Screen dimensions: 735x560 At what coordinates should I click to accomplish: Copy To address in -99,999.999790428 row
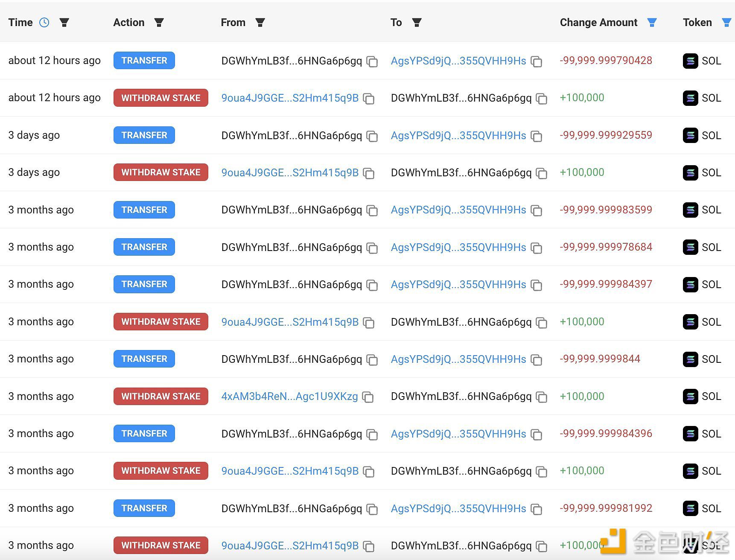pos(537,61)
